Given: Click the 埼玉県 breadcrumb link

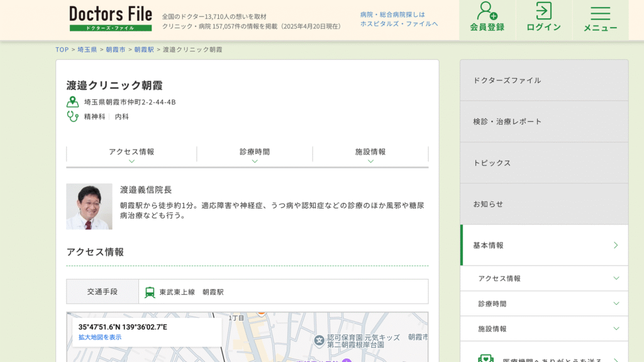Looking at the screenshot, I should pyautogui.click(x=87, y=50).
